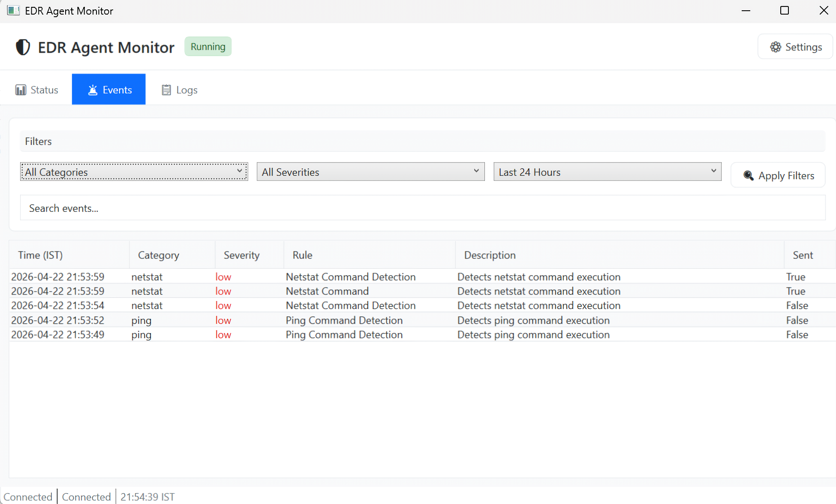Screen dimensions: 836x504
Task: Click the app icon in title bar
Action: click(x=13, y=11)
